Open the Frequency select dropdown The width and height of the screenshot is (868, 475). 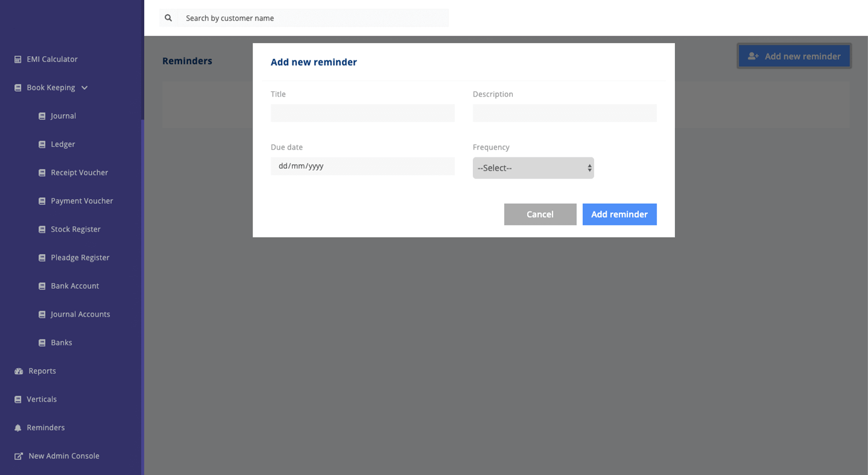[533, 168]
